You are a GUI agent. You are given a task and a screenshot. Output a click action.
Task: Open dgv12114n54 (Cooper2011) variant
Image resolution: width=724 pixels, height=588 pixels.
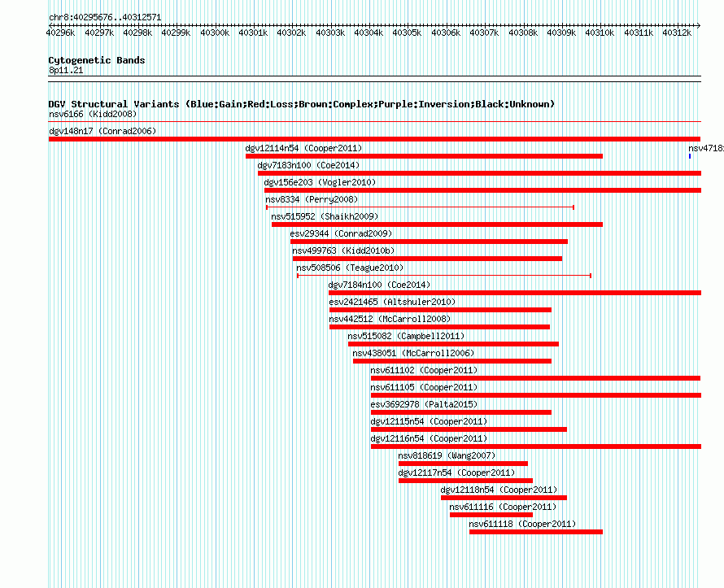[303, 148]
